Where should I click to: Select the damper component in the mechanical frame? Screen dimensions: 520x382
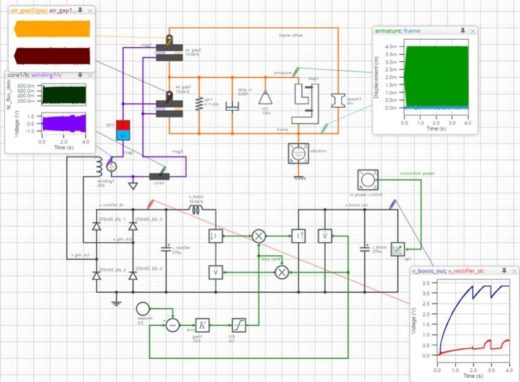(232, 106)
